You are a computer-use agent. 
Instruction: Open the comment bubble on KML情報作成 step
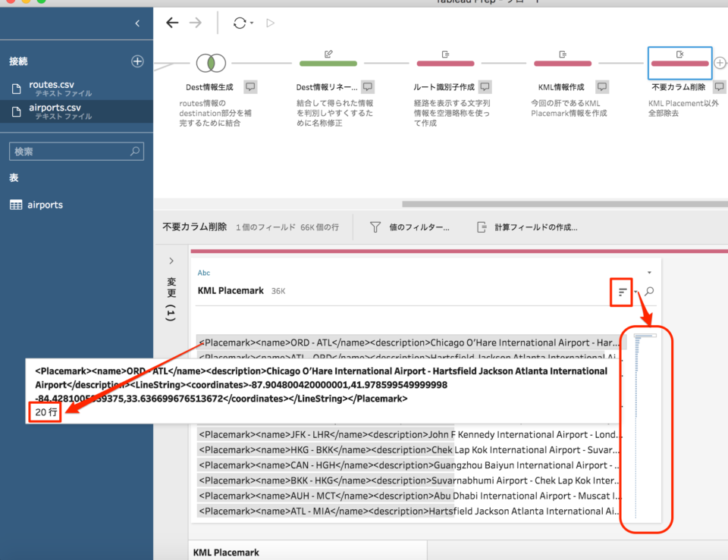click(601, 86)
